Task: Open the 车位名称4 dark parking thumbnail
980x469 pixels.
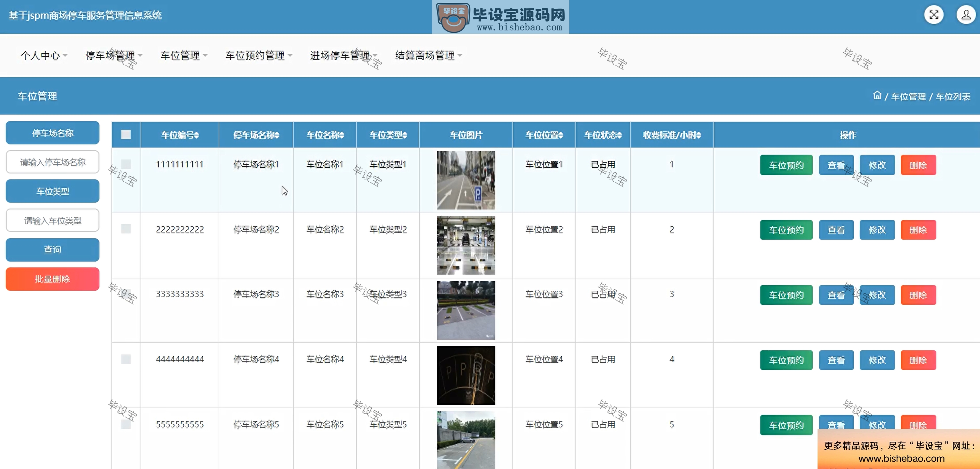Action: (466, 375)
